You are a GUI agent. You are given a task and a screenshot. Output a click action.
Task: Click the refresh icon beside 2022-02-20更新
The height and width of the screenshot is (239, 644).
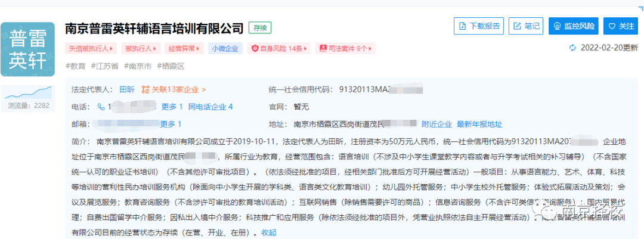pyautogui.click(x=572, y=48)
